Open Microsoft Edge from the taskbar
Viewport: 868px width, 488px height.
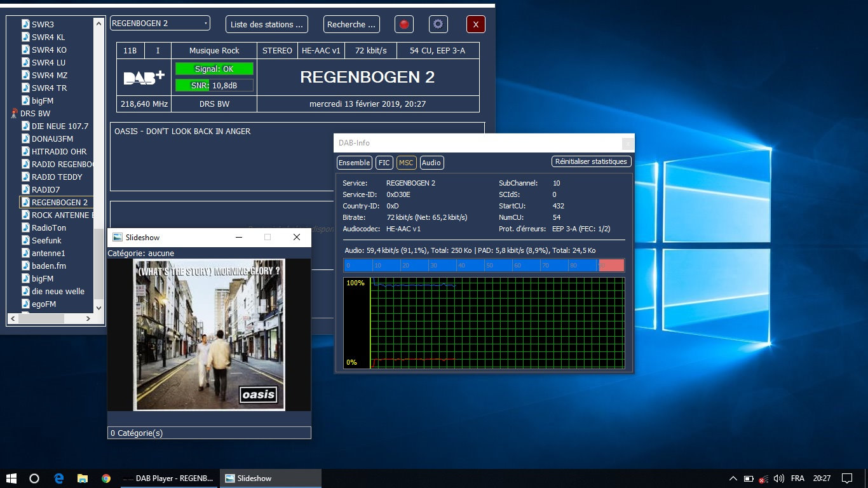click(58, 478)
